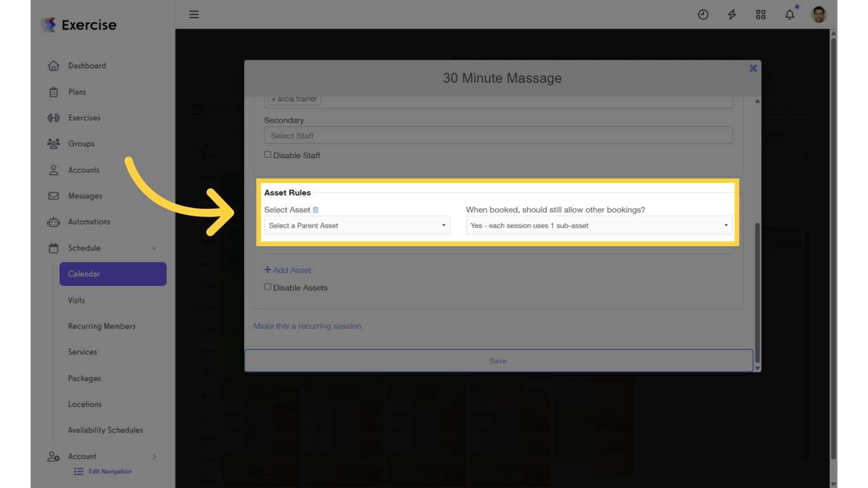Screen dimensions: 868x488
Task: Click the plus icon beside Add Asset
Action: pyautogui.click(x=268, y=270)
